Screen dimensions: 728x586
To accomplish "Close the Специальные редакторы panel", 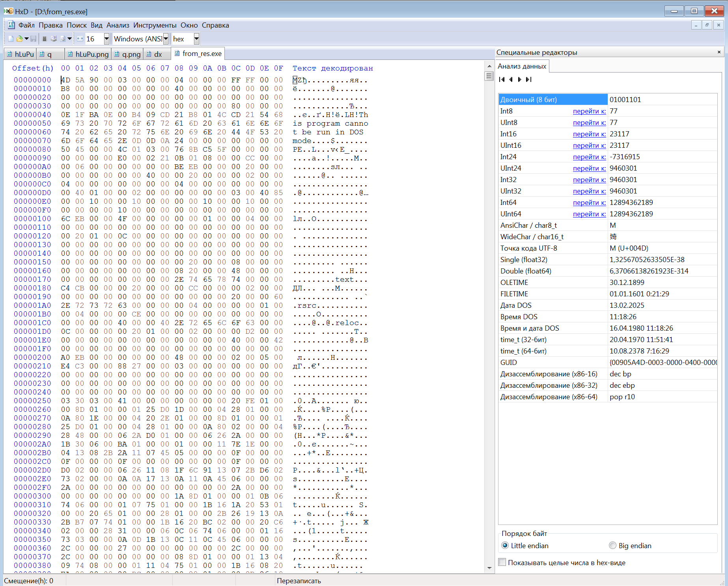I will coord(719,52).
